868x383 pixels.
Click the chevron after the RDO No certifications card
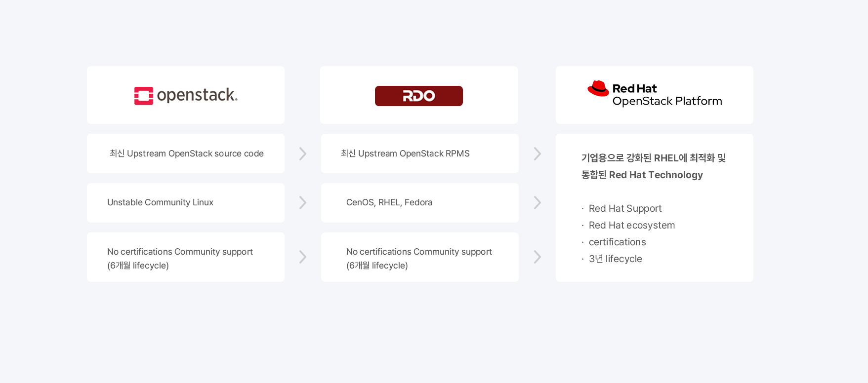pyautogui.click(x=537, y=257)
